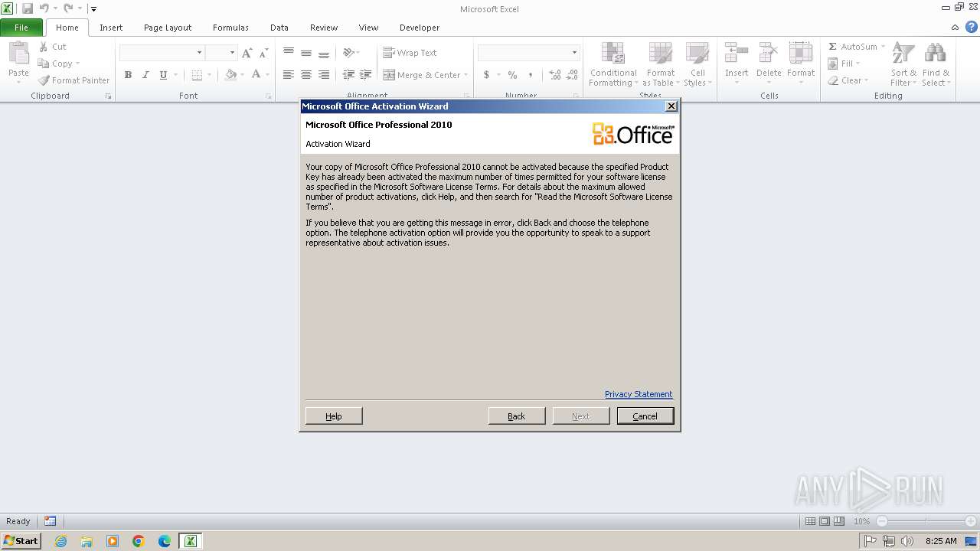Click the Decrease Indent icon

(x=348, y=75)
